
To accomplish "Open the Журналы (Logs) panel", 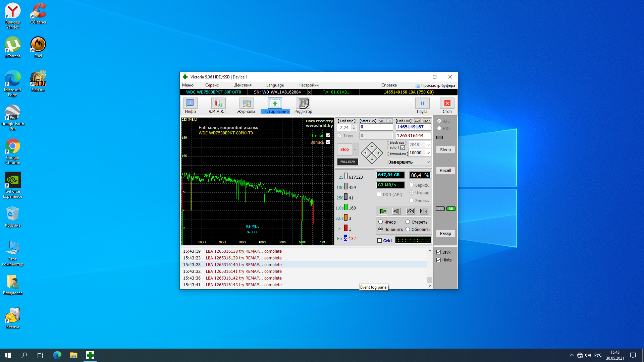I will click(246, 106).
